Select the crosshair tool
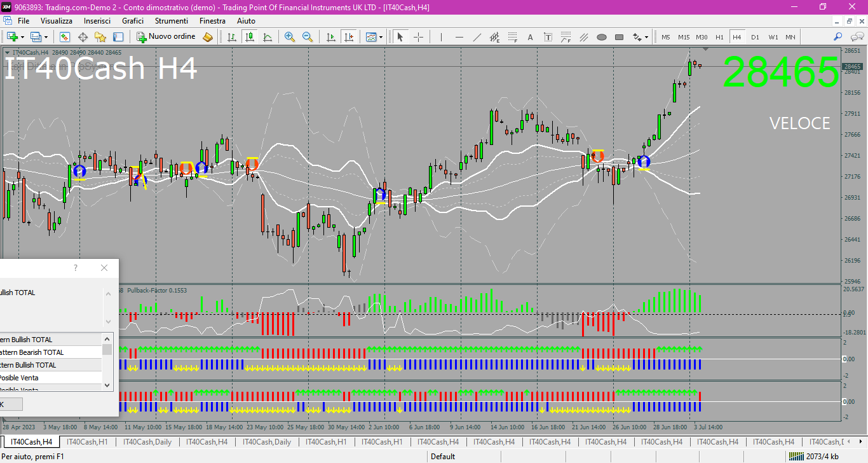Screen dimensions: 868x463 [x=418, y=37]
